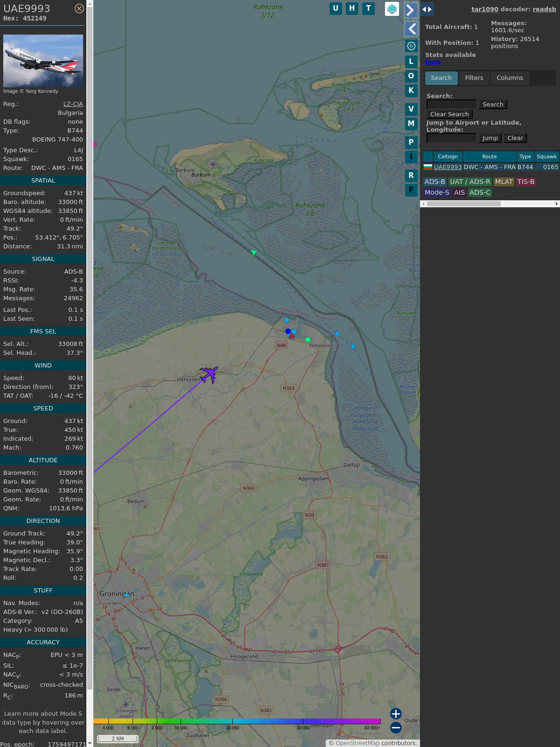The width and height of the screenshot is (560, 747).
Task: Switch to the Search tab
Action: (x=441, y=78)
